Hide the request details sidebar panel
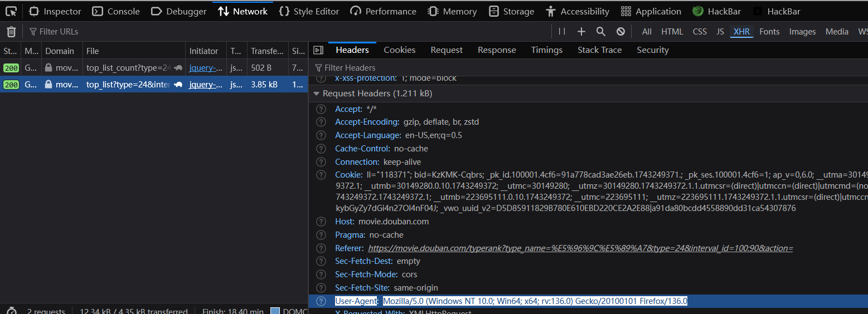 coord(318,50)
